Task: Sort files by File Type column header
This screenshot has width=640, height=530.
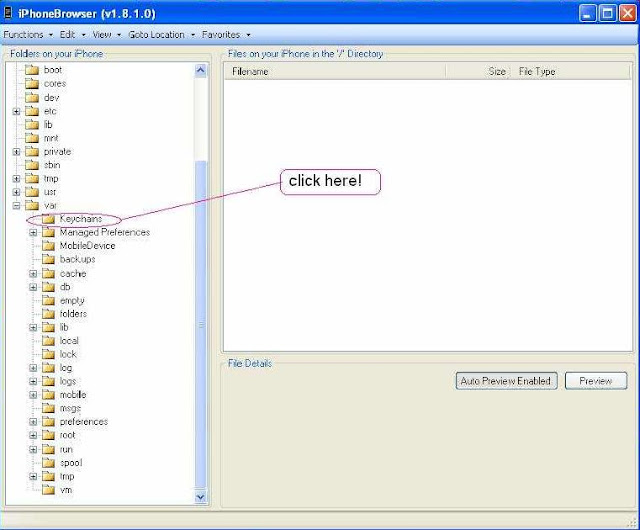Action: 570,71
